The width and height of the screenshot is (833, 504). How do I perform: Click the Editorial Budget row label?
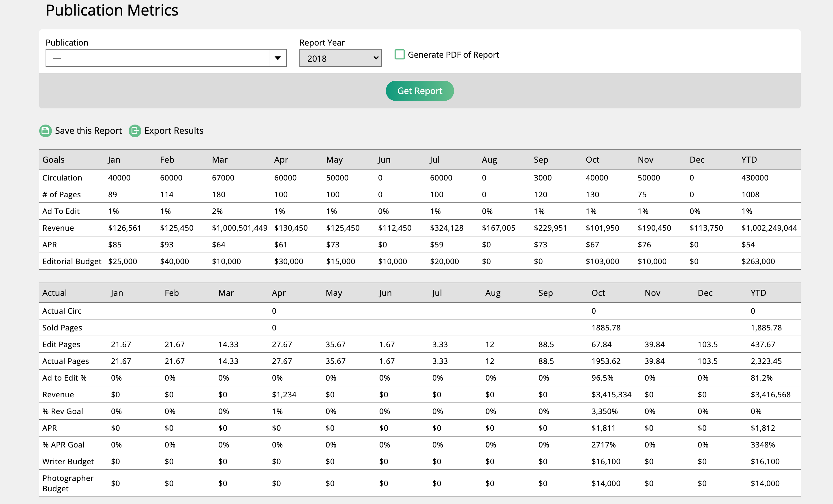(72, 261)
